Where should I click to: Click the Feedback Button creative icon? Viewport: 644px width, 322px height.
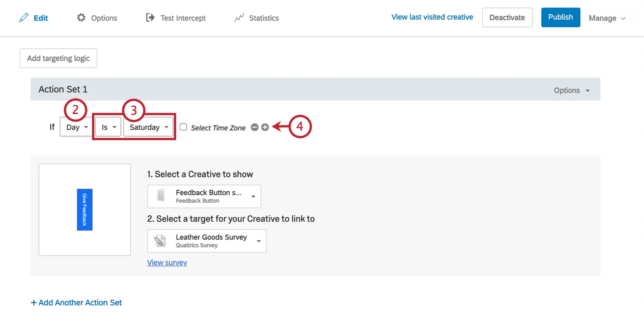pyautogui.click(x=161, y=196)
